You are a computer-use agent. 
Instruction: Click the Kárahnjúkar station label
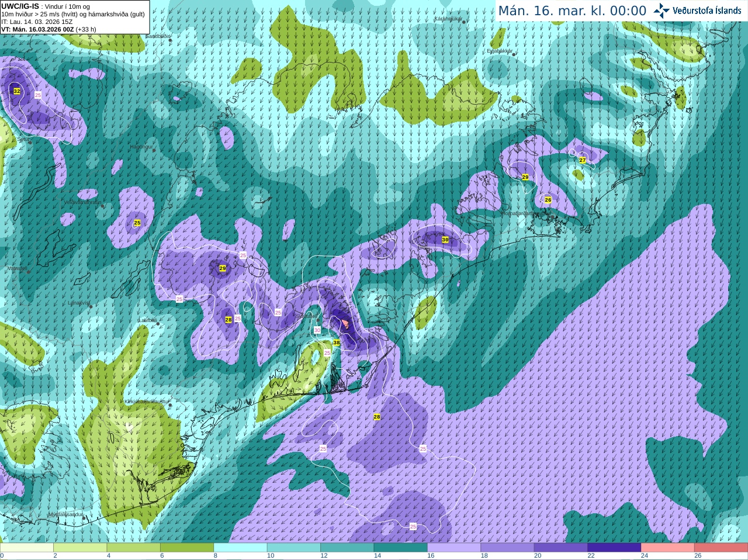point(448,19)
